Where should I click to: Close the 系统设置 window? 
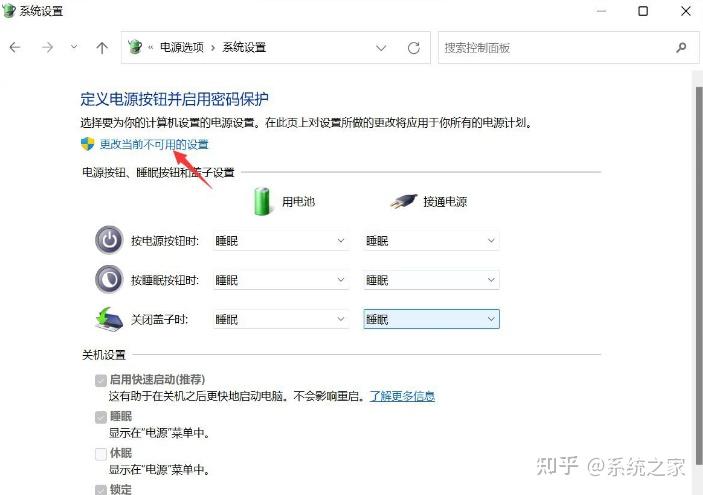click(x=686, y=11)
